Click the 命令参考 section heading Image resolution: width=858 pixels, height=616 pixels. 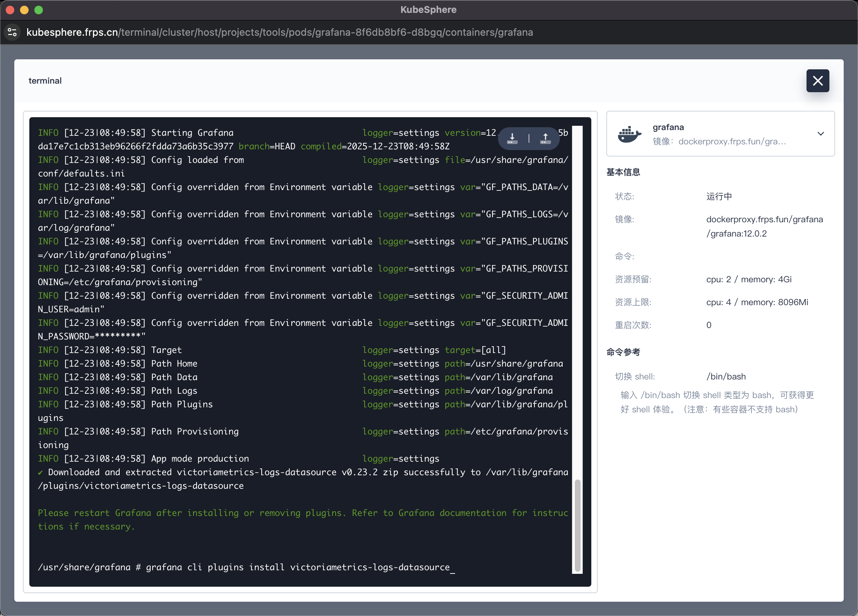(x=623, y=352)
